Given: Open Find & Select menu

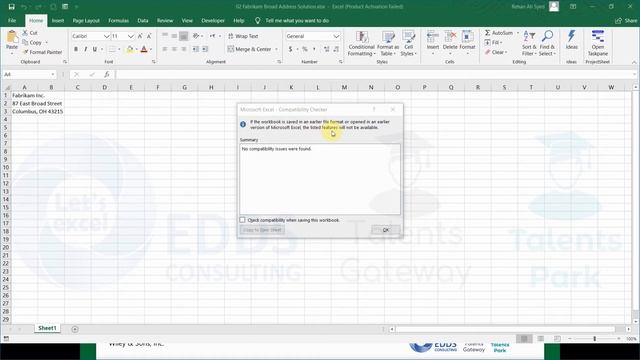Looking at the screenshot, I should [547, 43].
